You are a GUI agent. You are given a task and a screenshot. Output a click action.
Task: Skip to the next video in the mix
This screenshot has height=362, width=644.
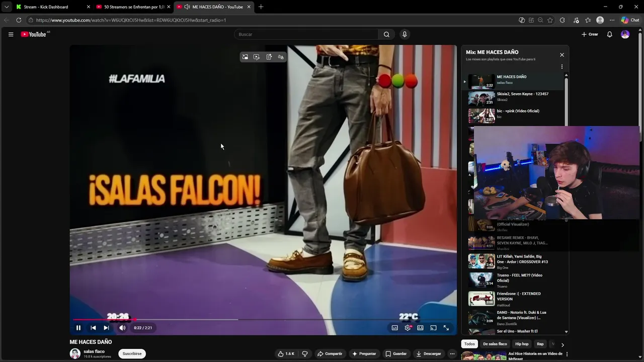point(106,328)
